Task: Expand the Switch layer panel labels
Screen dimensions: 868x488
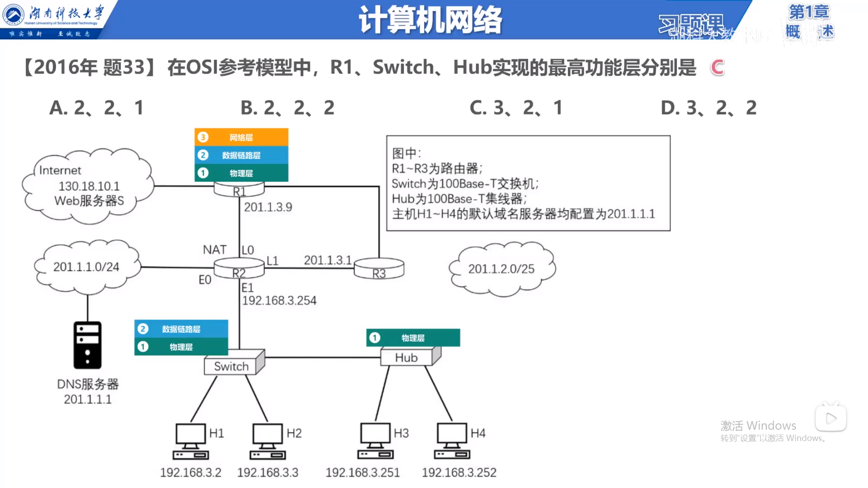Action: [180, 337]
